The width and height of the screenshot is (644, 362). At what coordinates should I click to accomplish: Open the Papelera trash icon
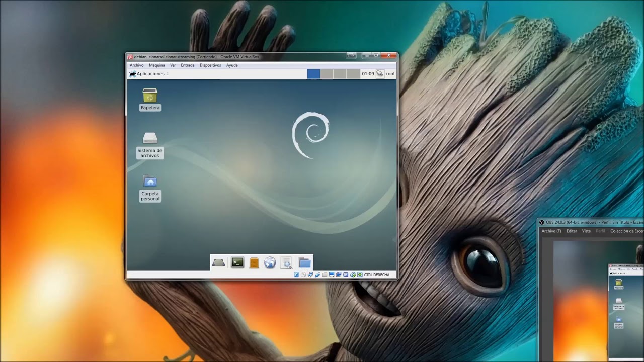pyautogui.click(x=150, y=96)
